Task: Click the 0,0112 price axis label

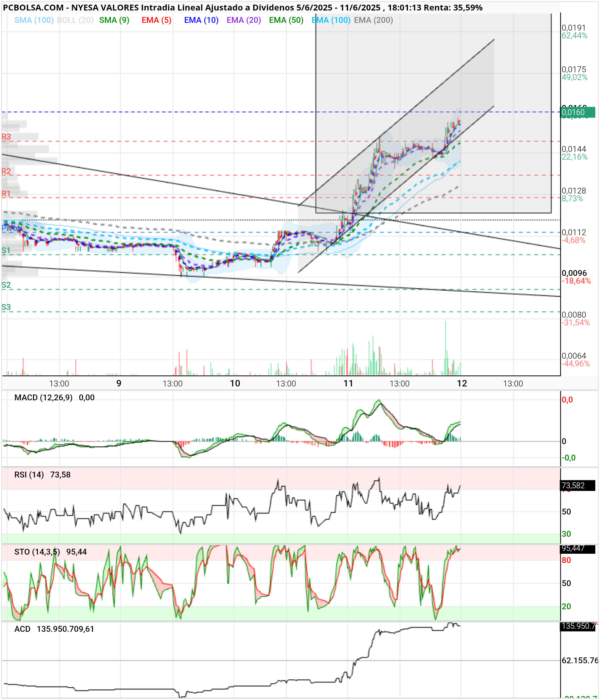Action: coord(574,232)
